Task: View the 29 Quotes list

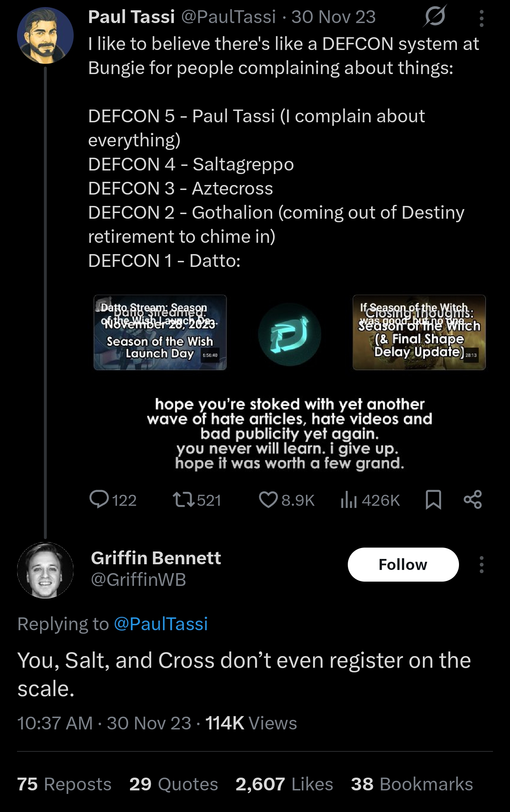Action: [174, 784]
